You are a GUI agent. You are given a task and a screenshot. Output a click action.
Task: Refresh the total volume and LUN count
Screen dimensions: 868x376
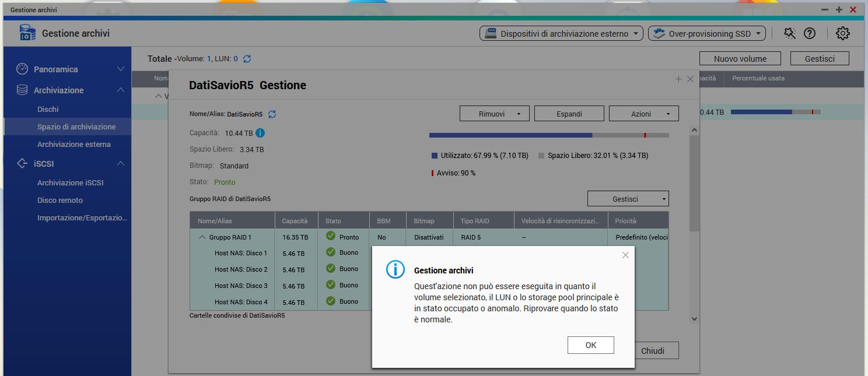click(247, 59)
